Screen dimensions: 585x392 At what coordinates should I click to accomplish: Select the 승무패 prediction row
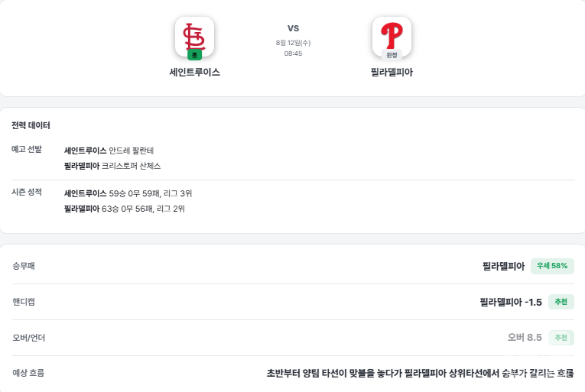click(293, 266)
